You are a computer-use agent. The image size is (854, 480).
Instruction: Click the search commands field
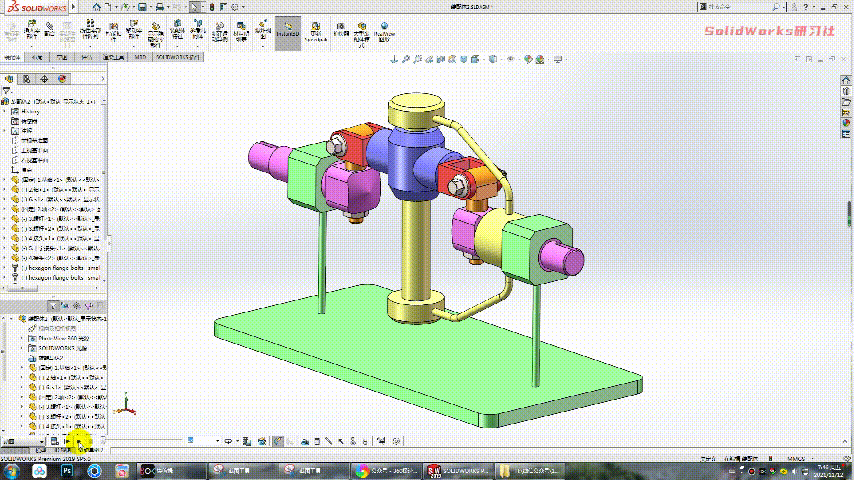tap(738, 7)
